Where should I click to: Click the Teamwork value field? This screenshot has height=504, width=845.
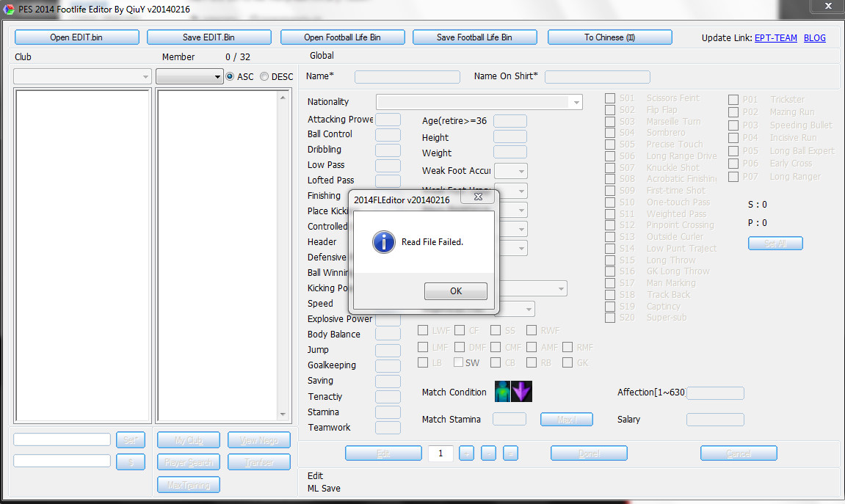(x=388, y=428)
